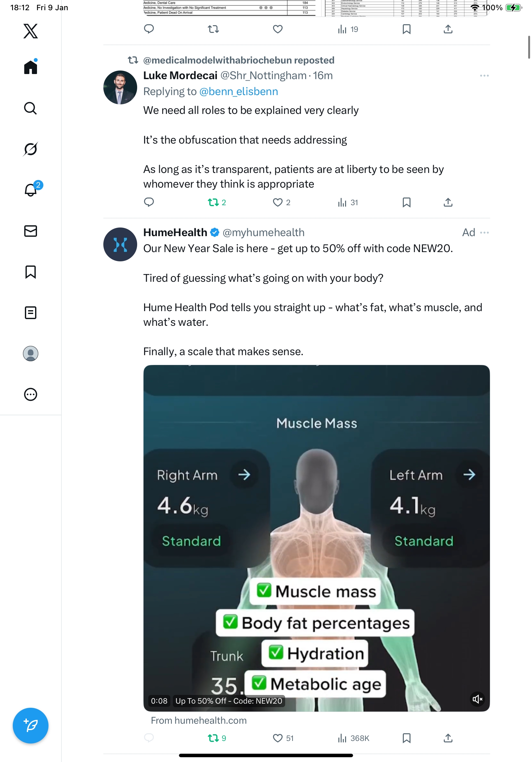
Task: Expand the More circle menu in sidebar
Action: coord(31,394)
